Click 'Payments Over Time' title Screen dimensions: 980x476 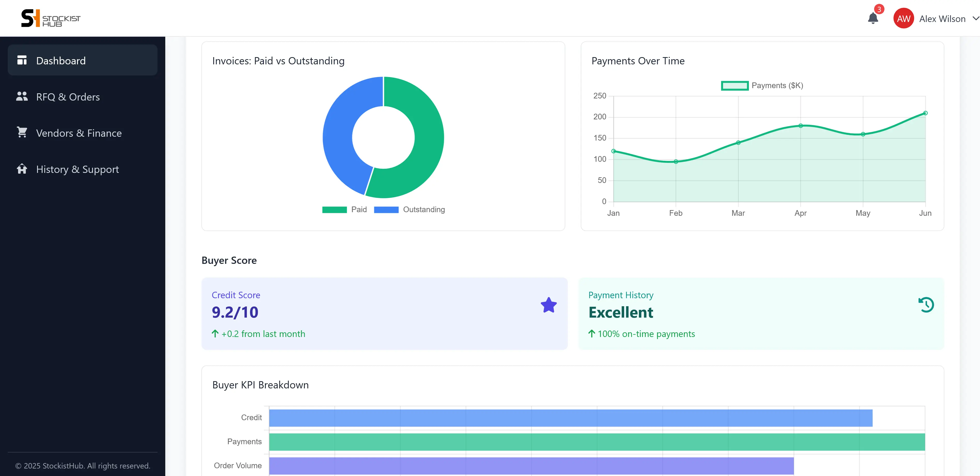638,60
